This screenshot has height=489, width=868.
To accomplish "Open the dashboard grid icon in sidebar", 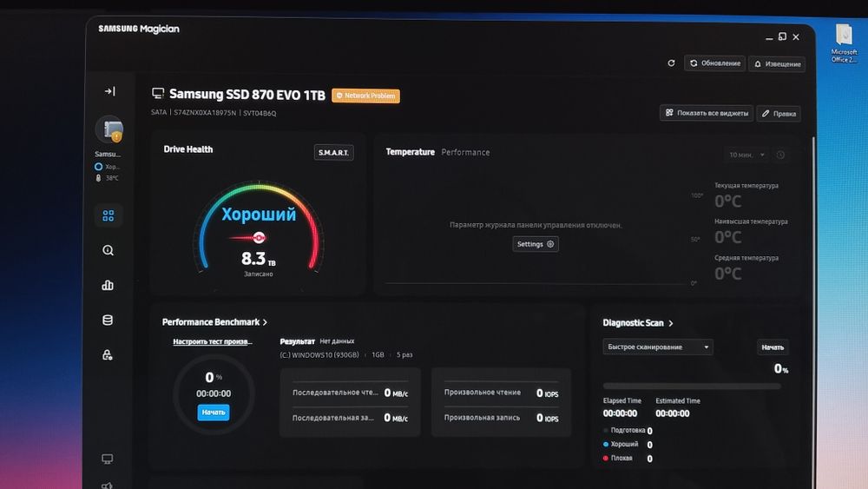I will [x=108, y=215].
